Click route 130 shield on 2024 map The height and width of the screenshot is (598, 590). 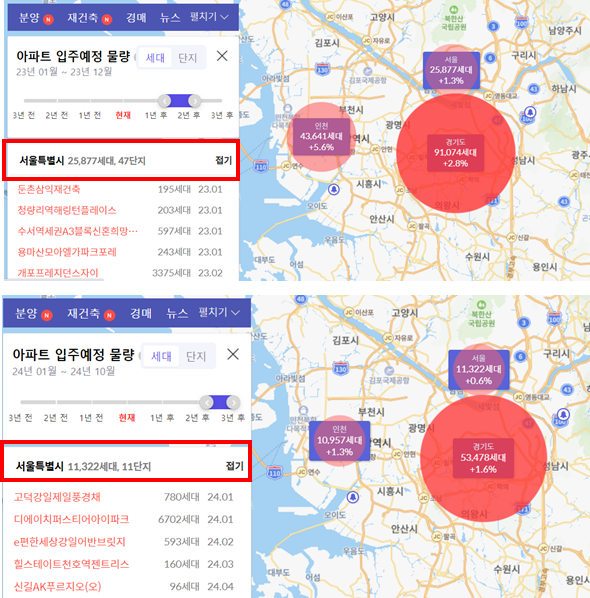(x=340, y=369)
